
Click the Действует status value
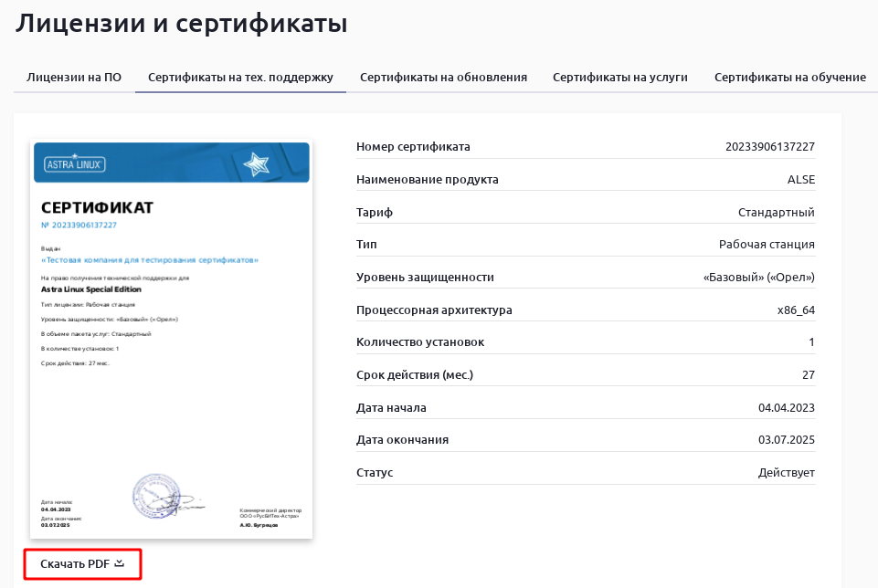point(786,473)
